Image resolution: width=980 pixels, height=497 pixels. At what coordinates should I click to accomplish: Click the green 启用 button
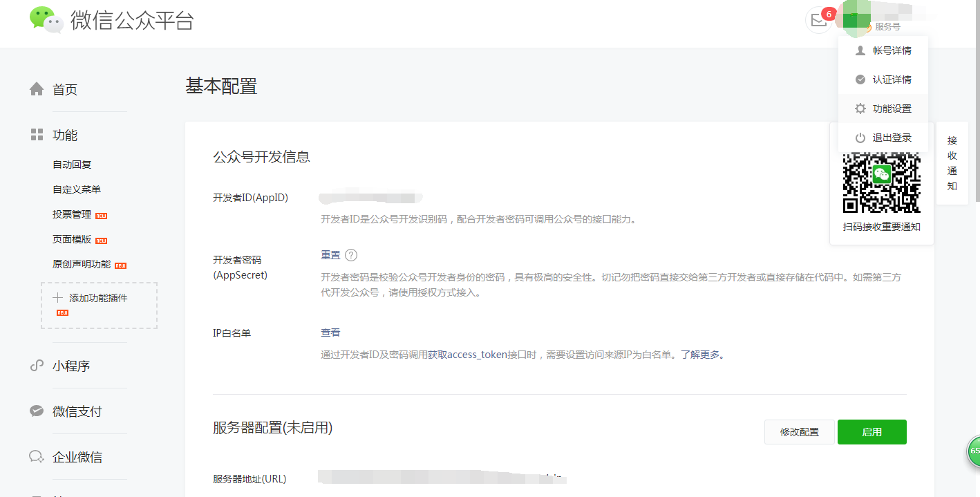(x=872, y=432)
